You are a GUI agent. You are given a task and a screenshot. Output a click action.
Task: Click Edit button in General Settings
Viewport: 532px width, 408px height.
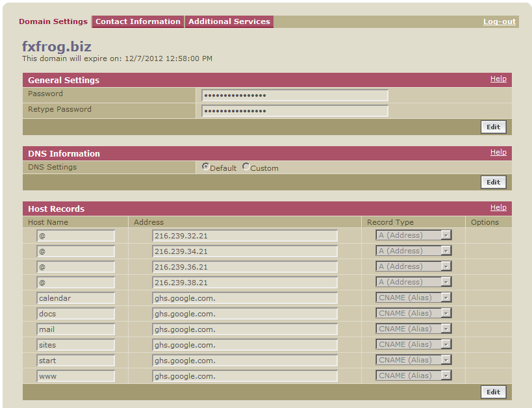coord(493,127)
